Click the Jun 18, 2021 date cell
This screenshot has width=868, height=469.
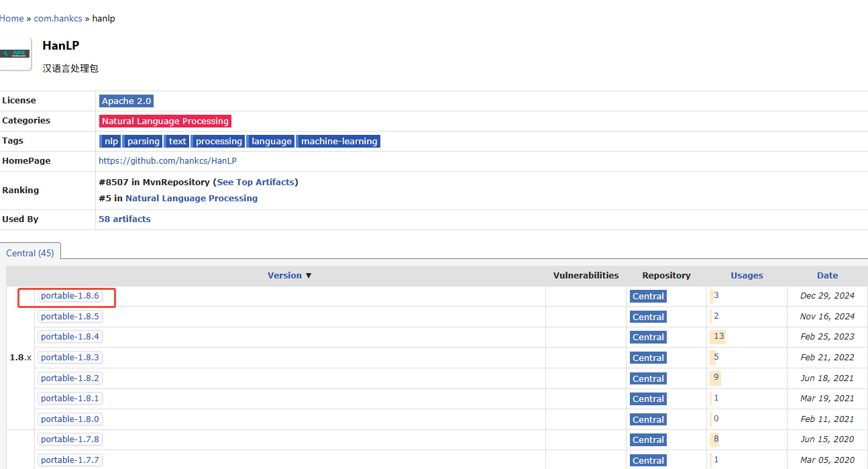pyautogui.click(x=827, y=378)
